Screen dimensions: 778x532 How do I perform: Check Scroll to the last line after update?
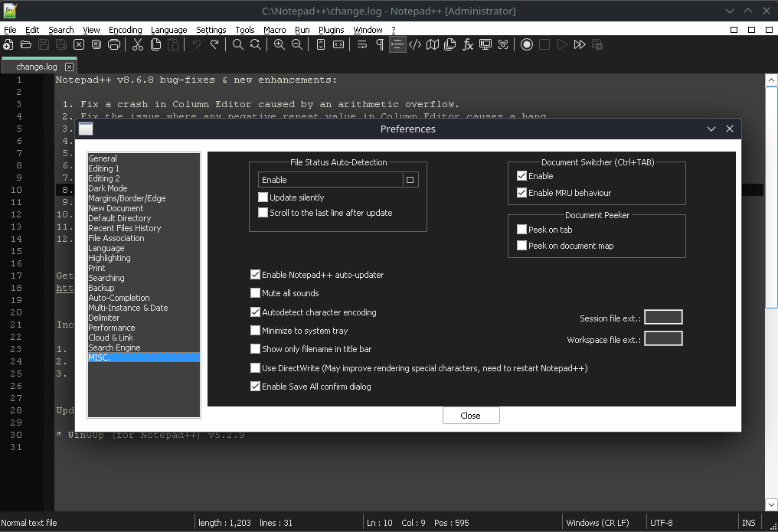tap(263, 213)
